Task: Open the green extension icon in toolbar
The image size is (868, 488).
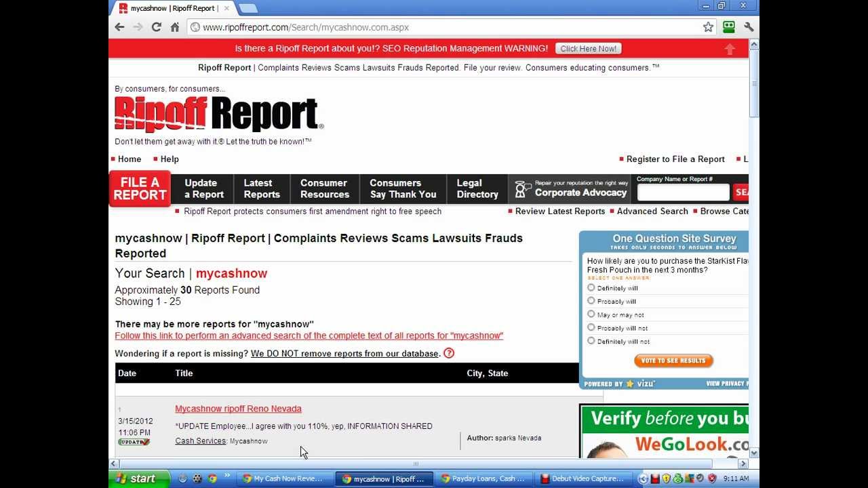Action: click(729, 27)
